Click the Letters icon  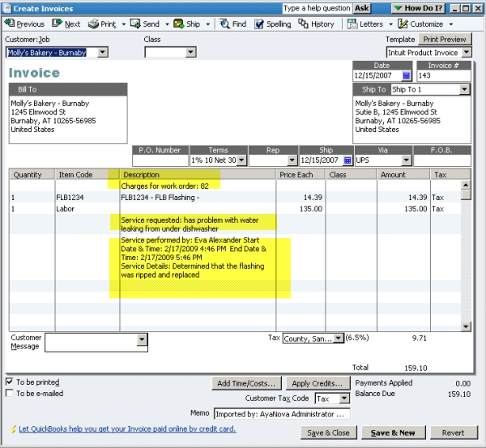tap(352, 23)
